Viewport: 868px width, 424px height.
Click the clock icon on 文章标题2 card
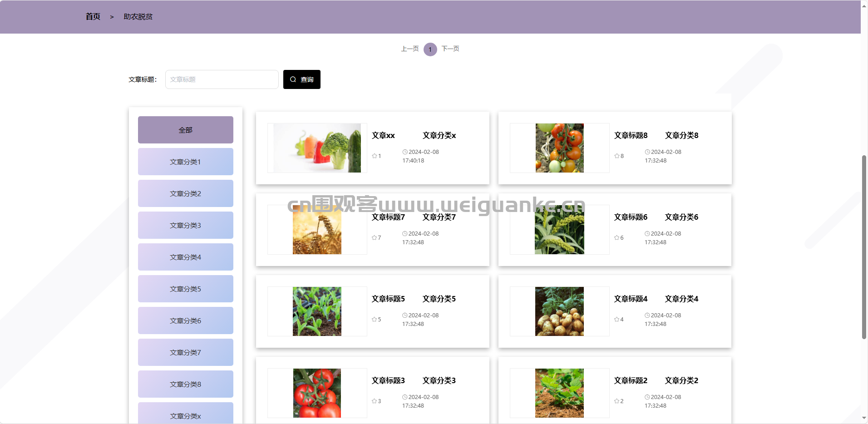[647, 397]
